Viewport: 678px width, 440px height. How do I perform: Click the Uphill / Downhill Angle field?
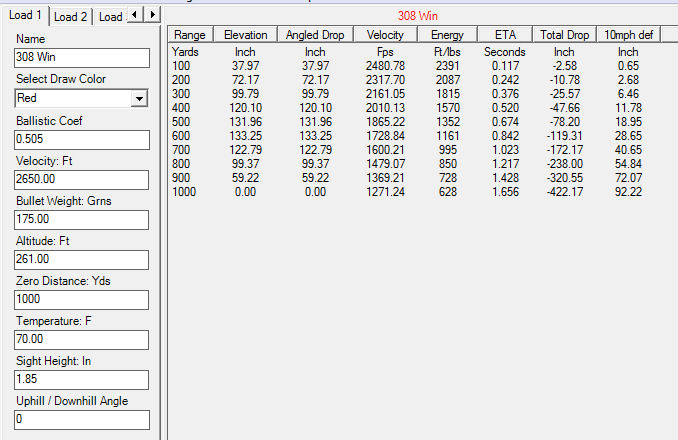82,420
